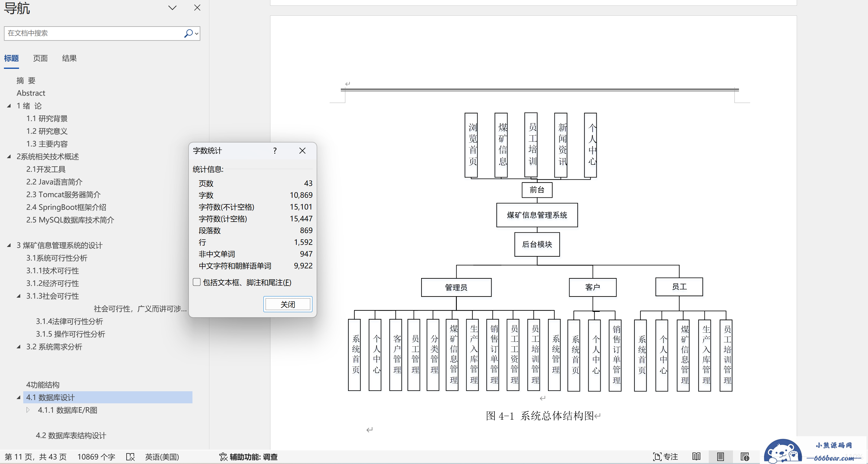Switch to Web Layout view icon
This screenshot has width=868, height=464.
pos(745,457)
